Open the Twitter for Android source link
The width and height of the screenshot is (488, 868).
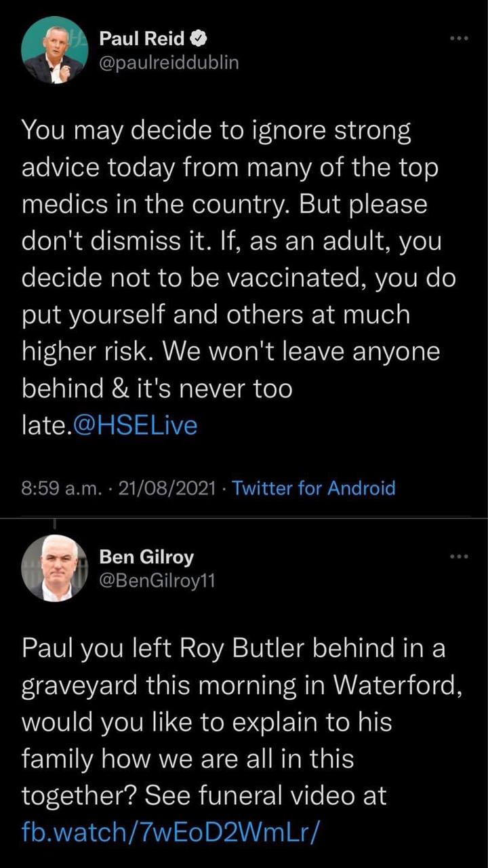pos(313,488)
